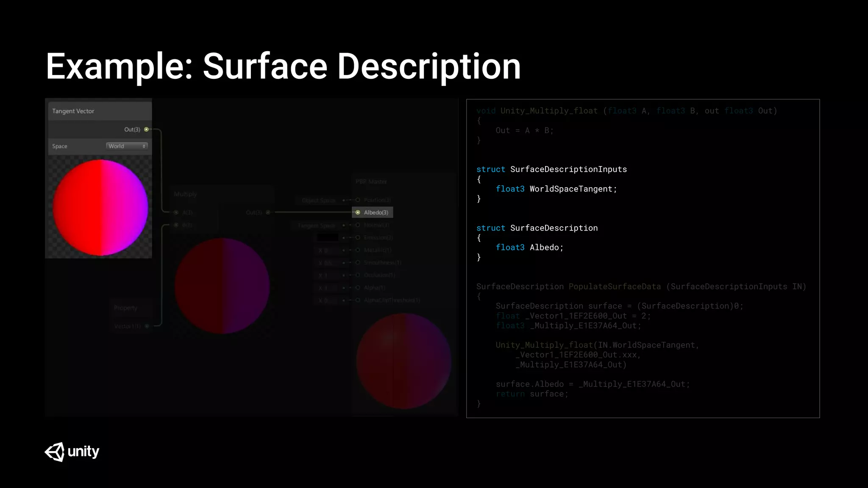Click the 'struct SurfaceDescription' code line
This screenshot has width=868, height=488.
click(537, 228)
